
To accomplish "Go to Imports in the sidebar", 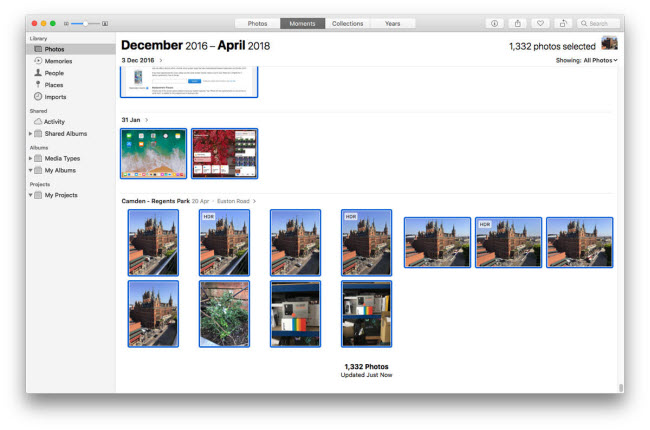I will tap(56, 97).
